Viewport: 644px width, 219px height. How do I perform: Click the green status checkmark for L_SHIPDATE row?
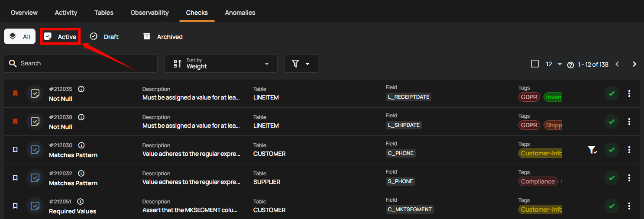(x=612, y=122)
